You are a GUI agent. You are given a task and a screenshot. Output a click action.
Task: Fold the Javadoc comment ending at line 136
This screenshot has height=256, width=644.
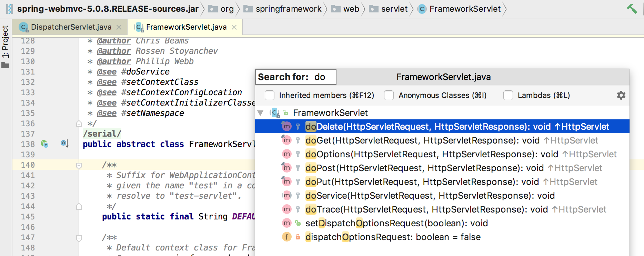(x=79, y=124)
